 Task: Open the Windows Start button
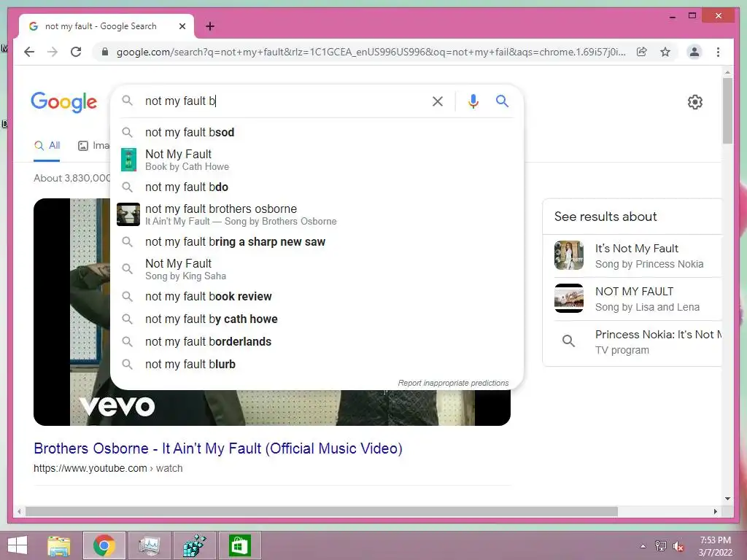[x=18, y=545]
